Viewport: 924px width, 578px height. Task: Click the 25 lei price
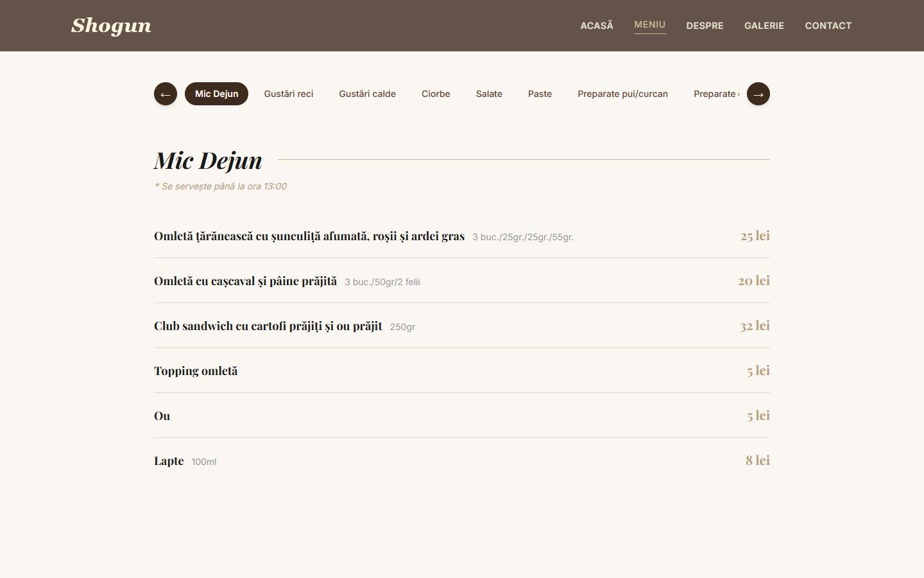tap(755, 236)
